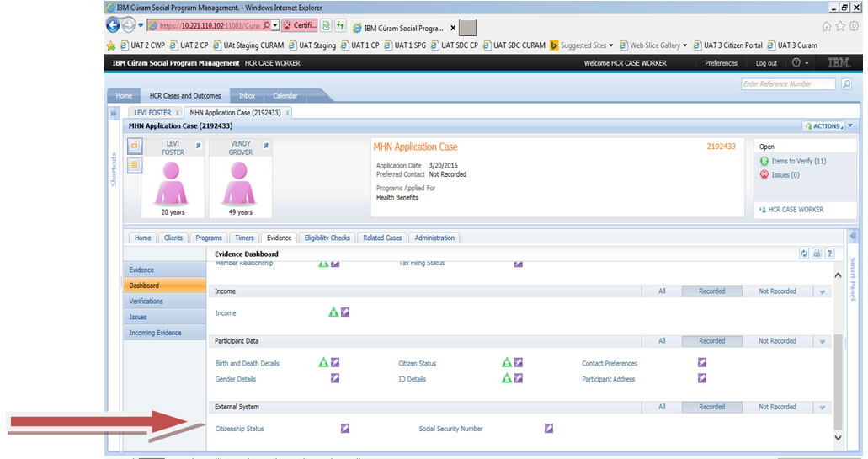Open the ACTIONS dropdown menu

click(x=824, y=126)
